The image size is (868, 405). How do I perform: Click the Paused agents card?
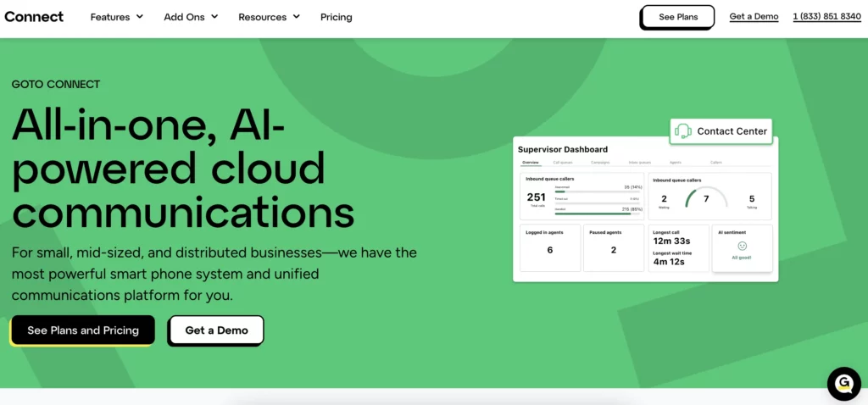pyautogui.click(x=614, y=248)
